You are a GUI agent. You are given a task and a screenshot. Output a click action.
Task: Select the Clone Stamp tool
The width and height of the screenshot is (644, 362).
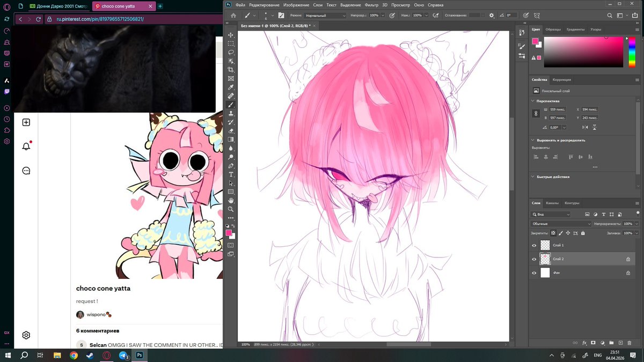coord(231,114)
